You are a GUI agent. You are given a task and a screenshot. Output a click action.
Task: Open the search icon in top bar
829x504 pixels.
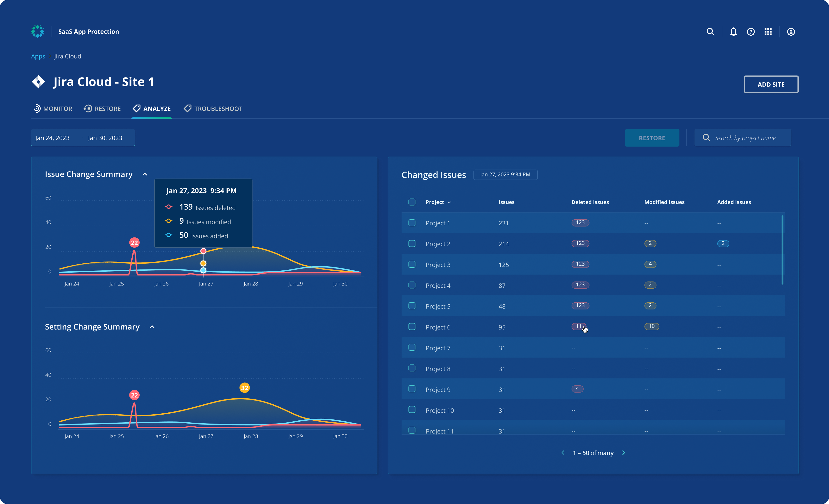point(710,31)
